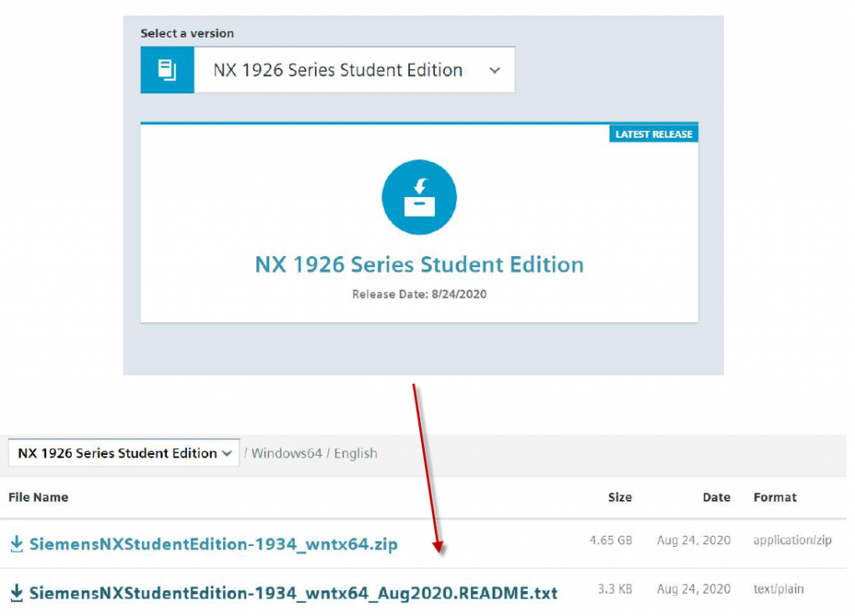The height and width of the screenshot is (616, 855).
Task: Open the Aug2020.README.txt file link
Action: 293,593
